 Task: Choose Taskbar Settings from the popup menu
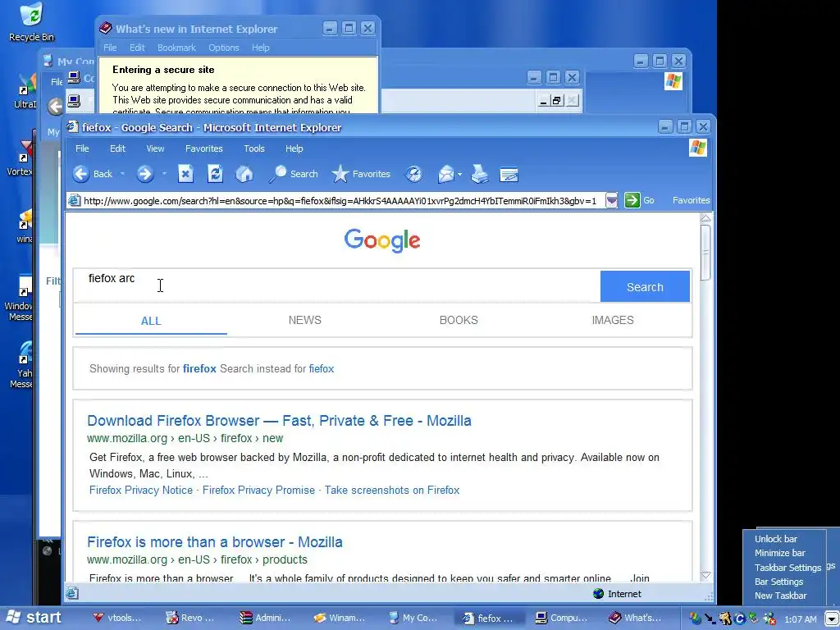[x=787, y=568]
